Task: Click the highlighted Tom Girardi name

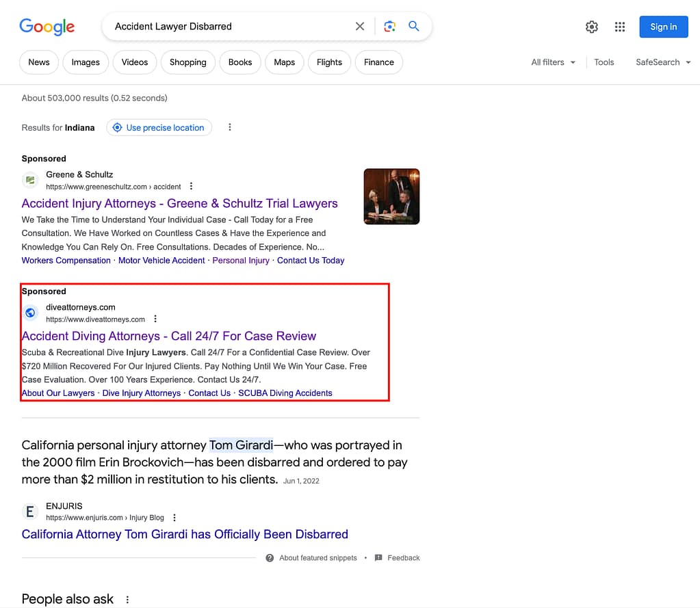Action: pyautogui.click(x=241, y=445)
